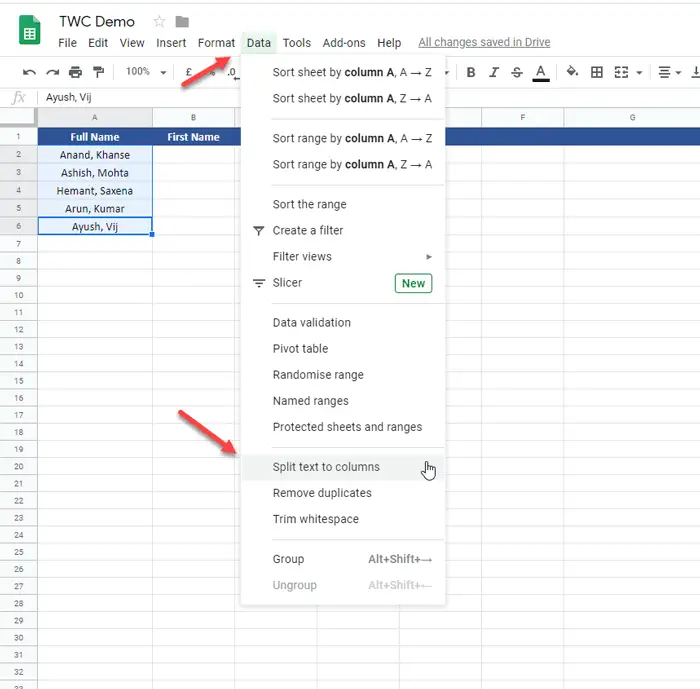
Task: Choose Sort sheet by column A, A to Z
Action: (343, 72)
